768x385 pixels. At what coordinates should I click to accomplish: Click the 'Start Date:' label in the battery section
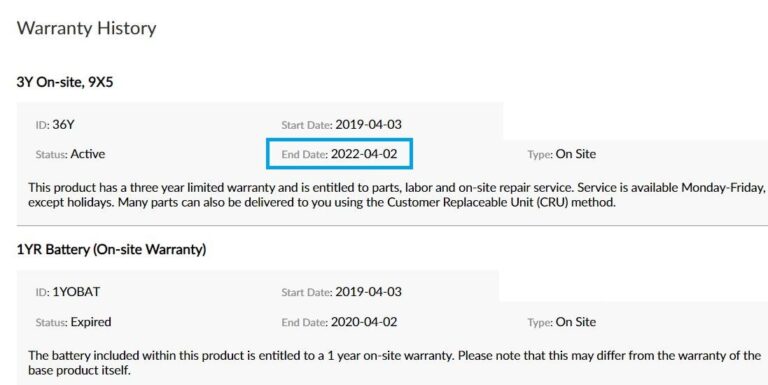pyautogui.click(x=307, y=292)
